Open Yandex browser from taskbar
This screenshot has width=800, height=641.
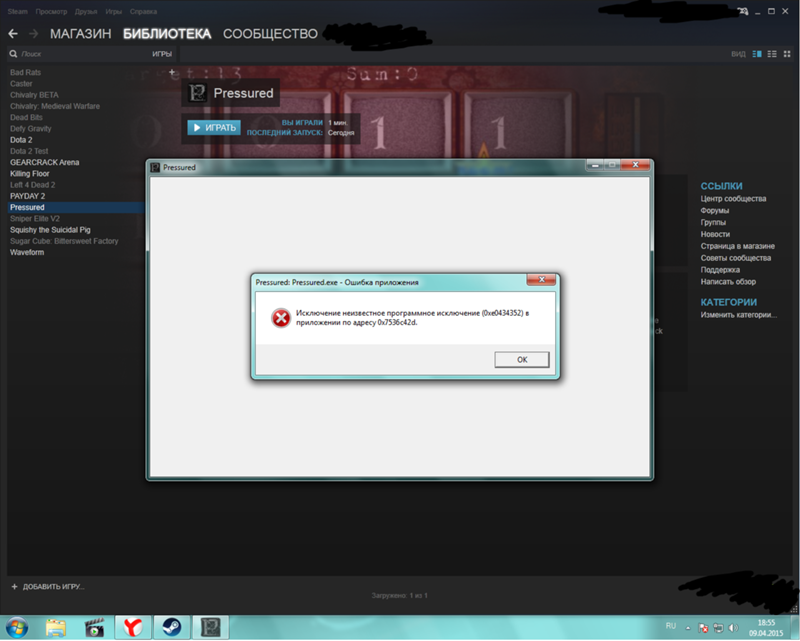click(133, 627)
